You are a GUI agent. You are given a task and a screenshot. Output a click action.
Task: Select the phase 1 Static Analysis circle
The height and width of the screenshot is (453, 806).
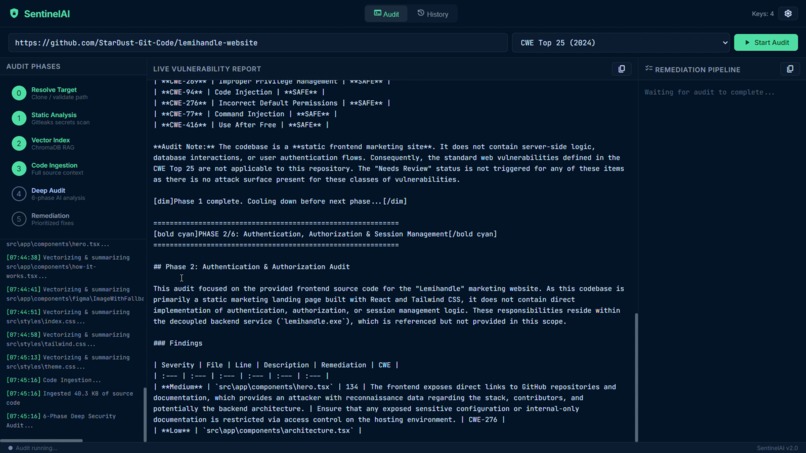click(x=19, y=118)
